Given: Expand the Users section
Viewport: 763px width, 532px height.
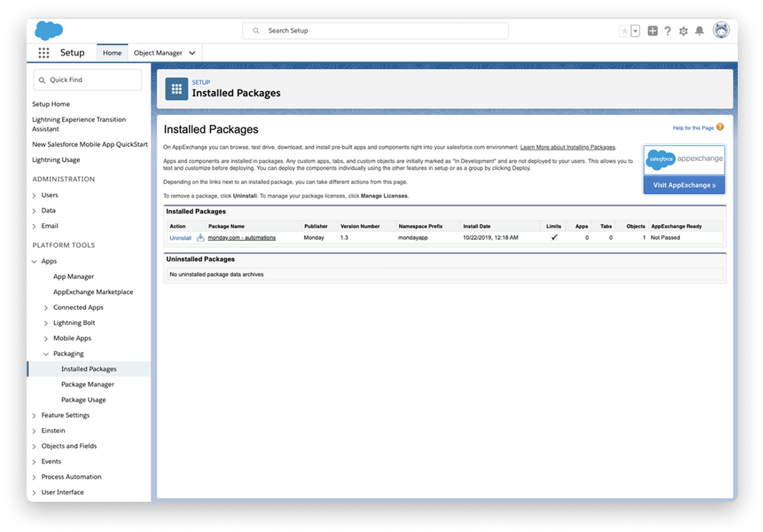Looking at the screenshot, I should coord(34,196).
